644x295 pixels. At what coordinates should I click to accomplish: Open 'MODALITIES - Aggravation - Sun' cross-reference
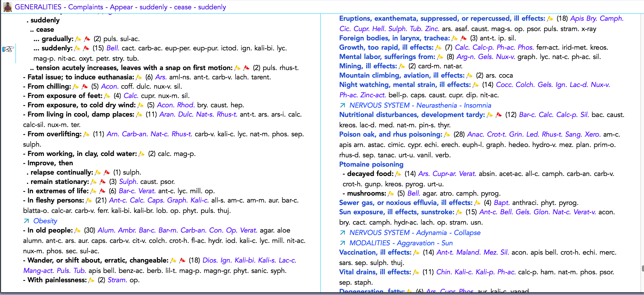coord(401,243)
